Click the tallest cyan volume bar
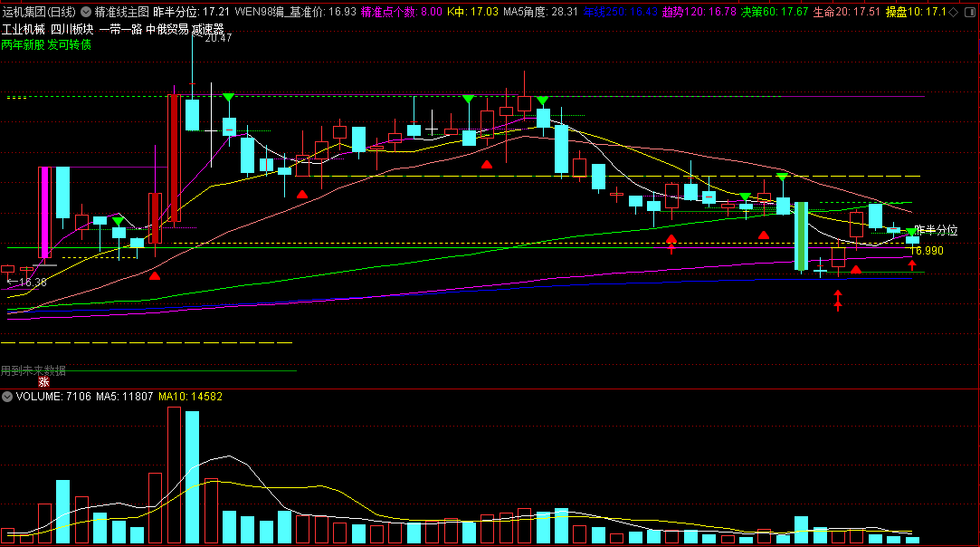This screenshot has width=980, height=547. point(193,477)
